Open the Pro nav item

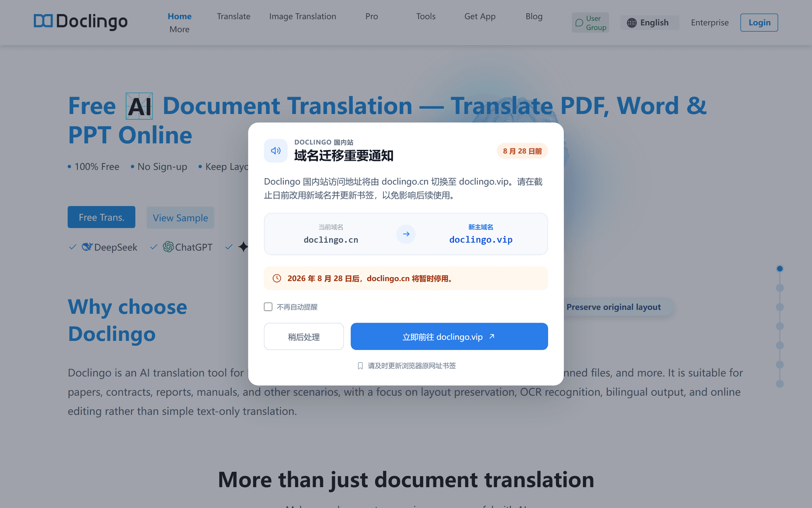[372, 16]
